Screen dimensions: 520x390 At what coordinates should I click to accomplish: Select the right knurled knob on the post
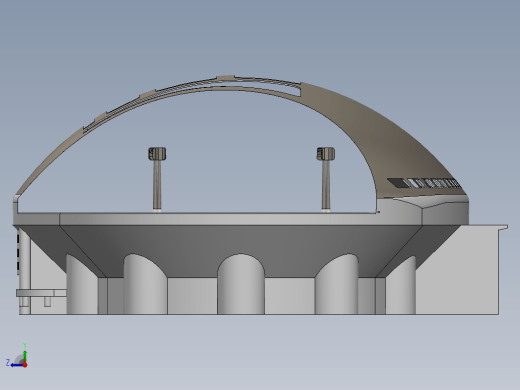point(326,153)
